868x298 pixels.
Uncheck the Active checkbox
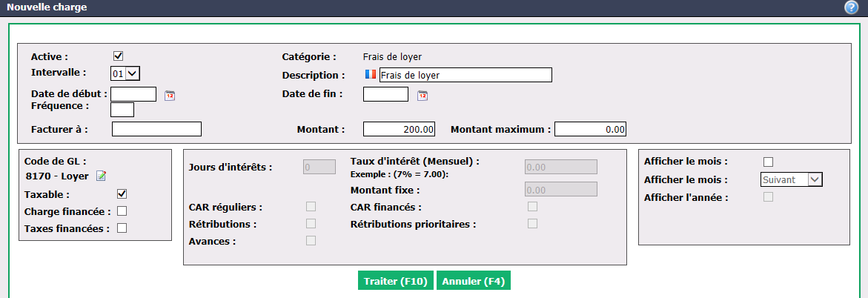[118, 56]
